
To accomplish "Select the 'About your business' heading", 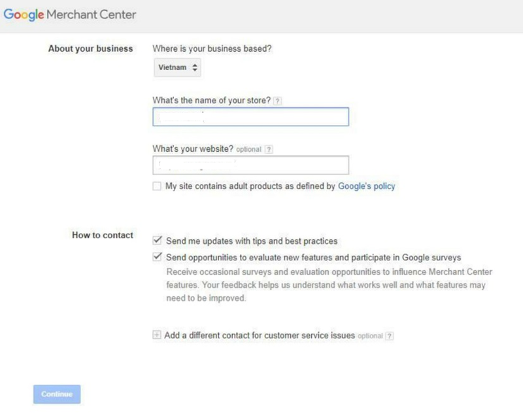I will (x=90, y=48).
